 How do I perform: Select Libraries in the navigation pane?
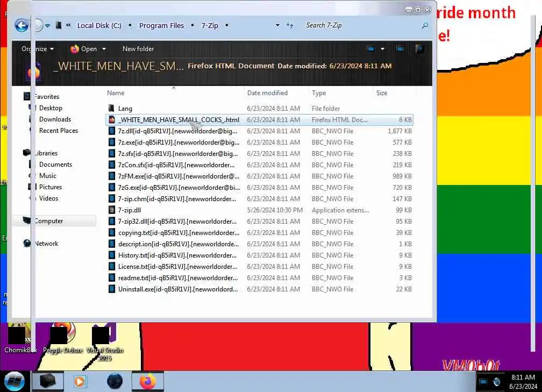click(x=46, y=153)
